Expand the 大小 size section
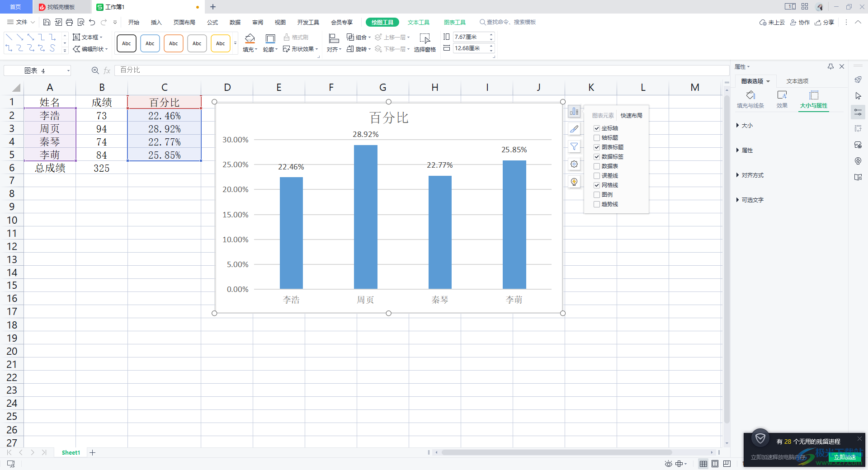This screenshot has height=470, width=868. pos(745,125)
